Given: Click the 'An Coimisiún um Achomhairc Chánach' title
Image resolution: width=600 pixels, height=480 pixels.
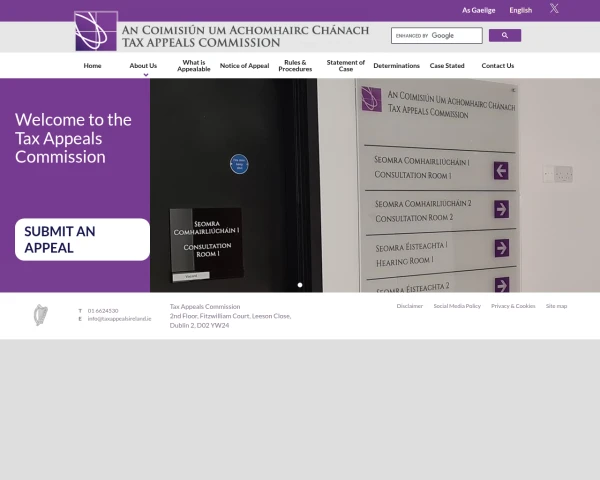Looking at the screenshot, I should [x=245, y=30].
